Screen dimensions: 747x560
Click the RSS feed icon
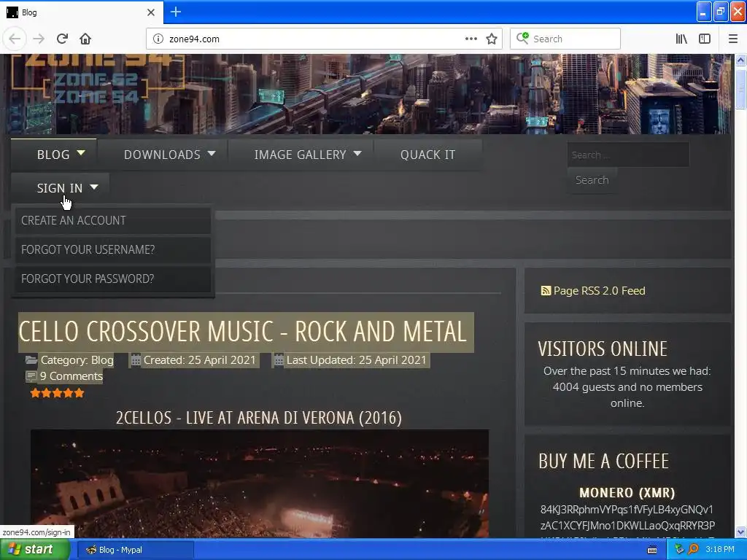click(546, 290)
